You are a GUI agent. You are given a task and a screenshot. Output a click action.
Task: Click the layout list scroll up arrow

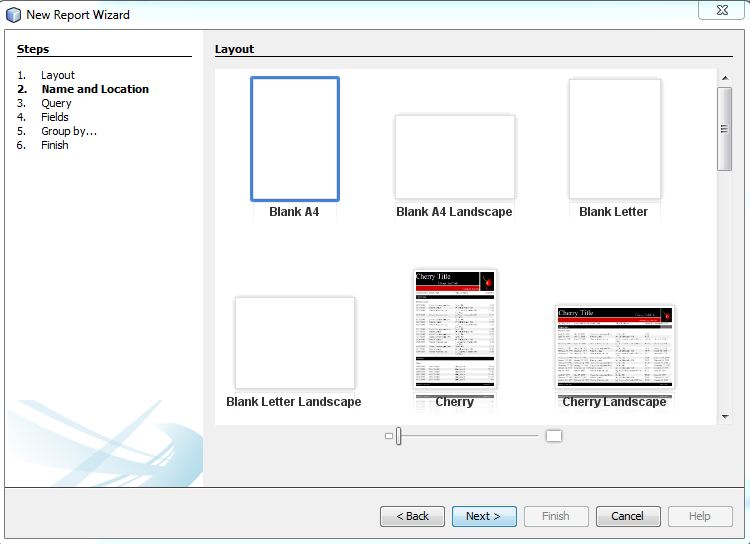pos(725,78)
